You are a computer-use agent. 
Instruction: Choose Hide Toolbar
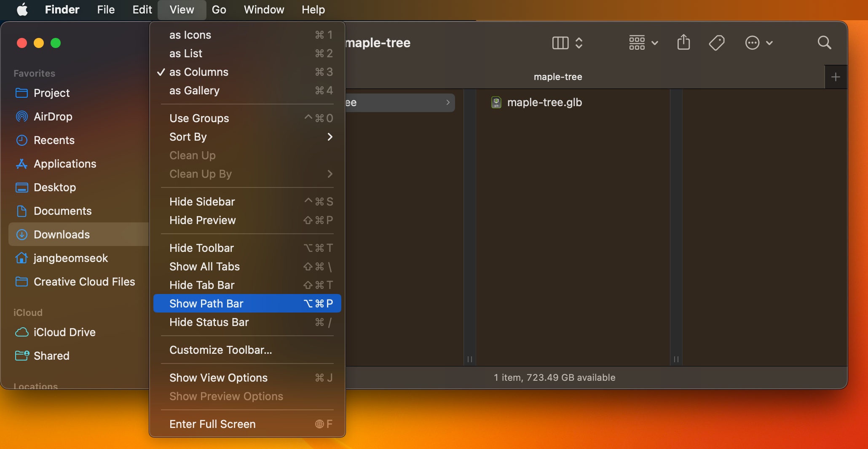point(247,248)
